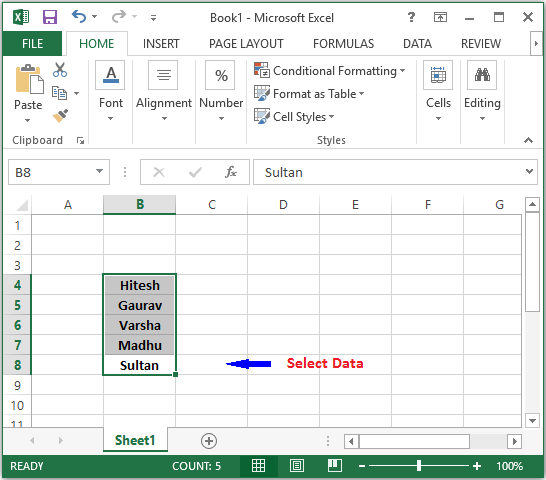Switch to Page Break Preview

[335, 466]
